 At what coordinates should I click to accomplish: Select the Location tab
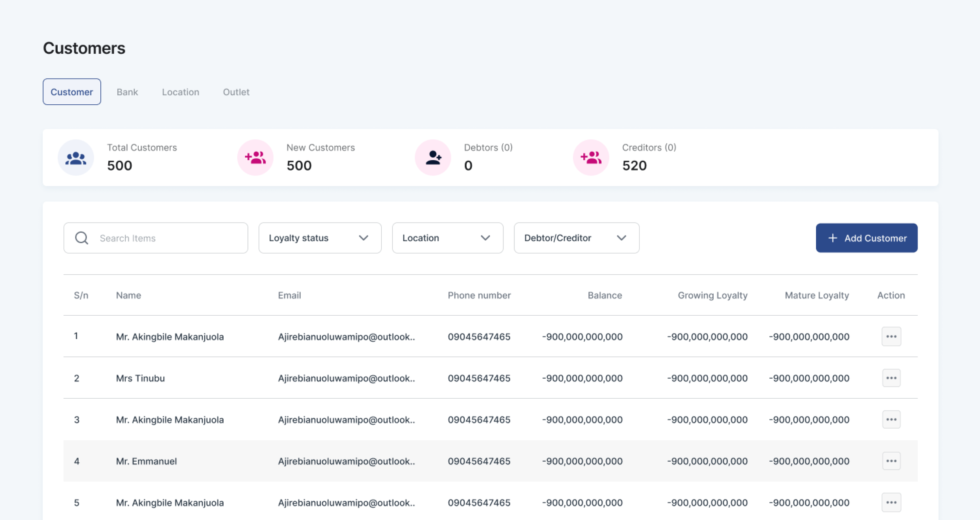(181, 92)
